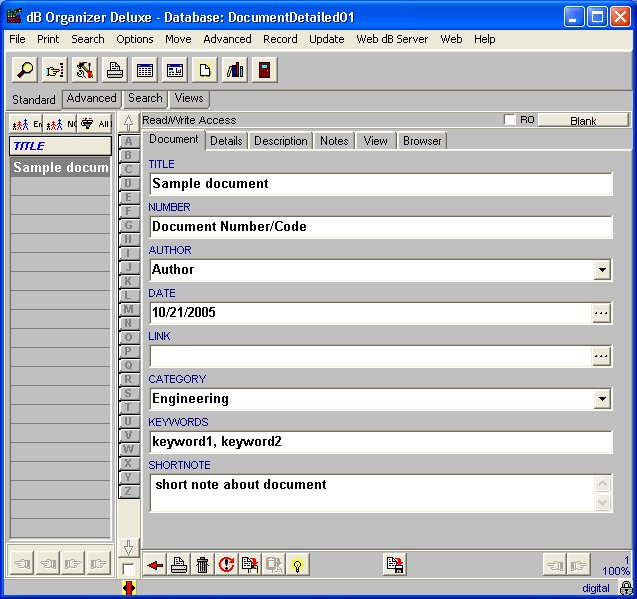Click the yellow light bulb icon
Viewport: 637px width, 599px height.
point(297,564)
